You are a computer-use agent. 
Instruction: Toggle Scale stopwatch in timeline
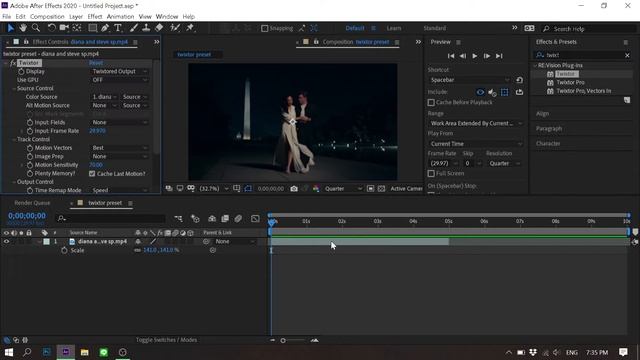[64, 250]
